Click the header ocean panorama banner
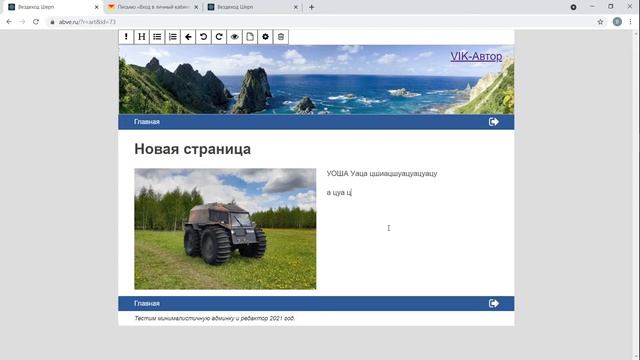The image size is (640, 360). (x=316, y=80)
